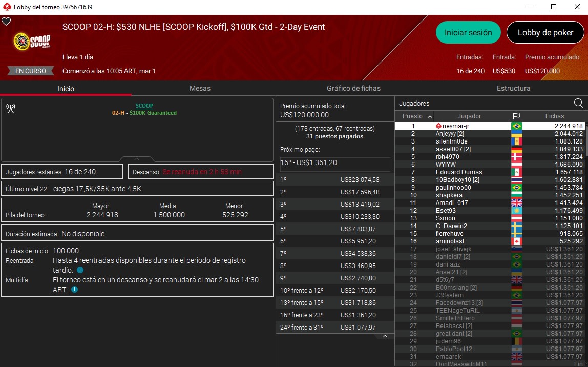The height and width of the screenshot is (367, 588).
Task: Select player neymar-jr in the list
Action: coord(489,126)
